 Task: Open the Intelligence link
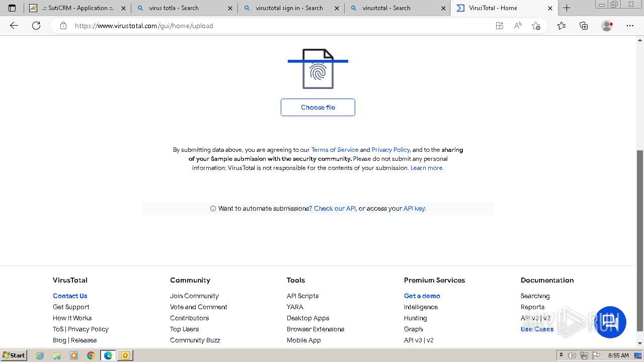pyautogui.click(x=421, y=307)
